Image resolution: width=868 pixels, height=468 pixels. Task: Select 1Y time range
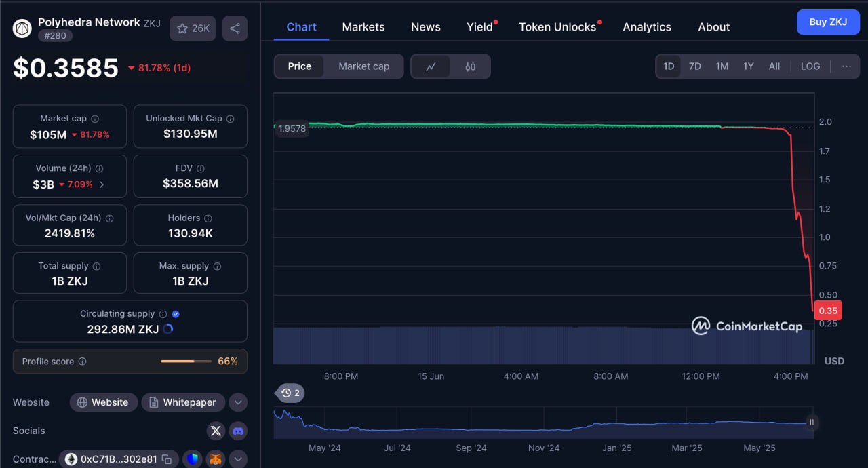pos(748,66)
